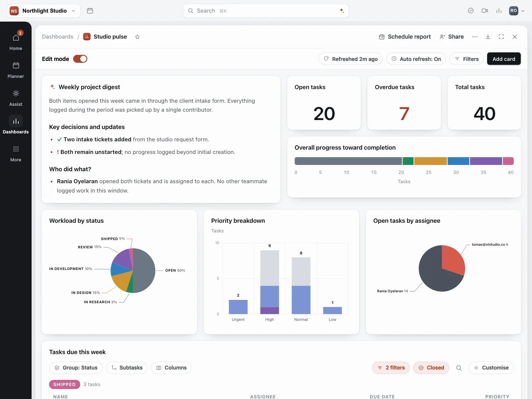
Task: Favorite Studio pulse with the star icon
Action: pyautogui.click(x=137, y=37)
